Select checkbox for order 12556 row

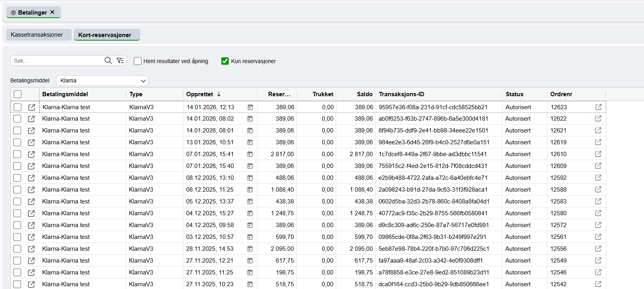(17, 249)
